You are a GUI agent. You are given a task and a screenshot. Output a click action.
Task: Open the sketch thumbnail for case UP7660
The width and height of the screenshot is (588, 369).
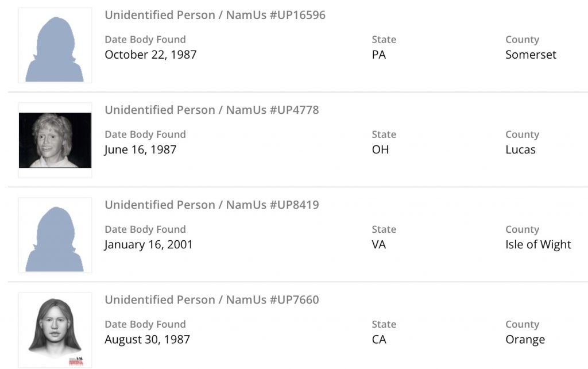(x=55, y=330)
